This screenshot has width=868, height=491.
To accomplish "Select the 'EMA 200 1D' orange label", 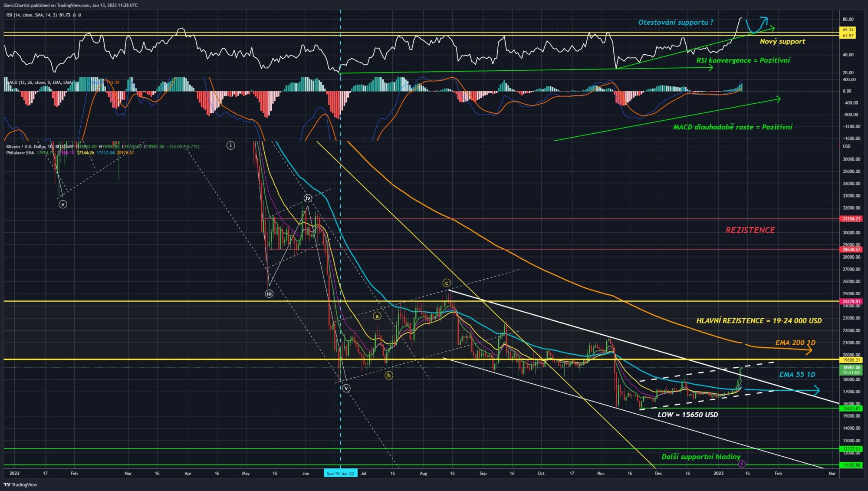I will 796,343.
